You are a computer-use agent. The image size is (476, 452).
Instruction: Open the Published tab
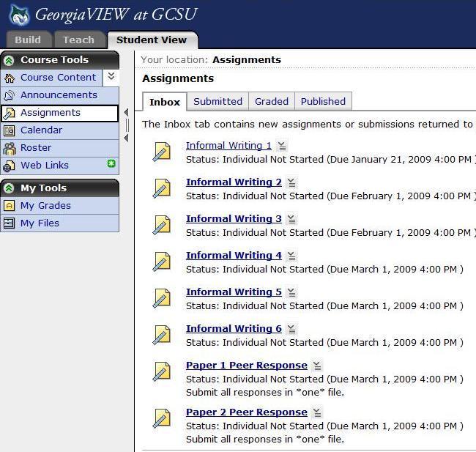pyautogui.click(x=323, y=101)
